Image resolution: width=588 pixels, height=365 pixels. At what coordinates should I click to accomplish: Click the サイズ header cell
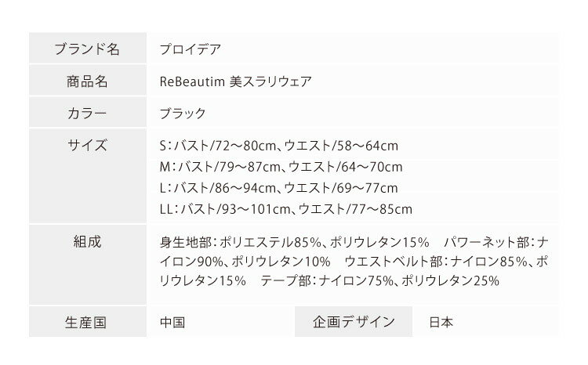87,146
